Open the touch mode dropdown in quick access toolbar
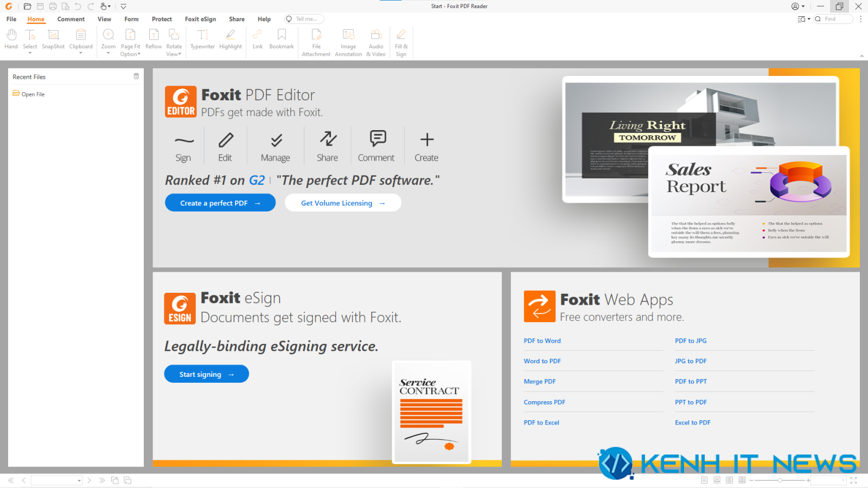Viewport: 868px width, 488px height. tap(110, 7)
